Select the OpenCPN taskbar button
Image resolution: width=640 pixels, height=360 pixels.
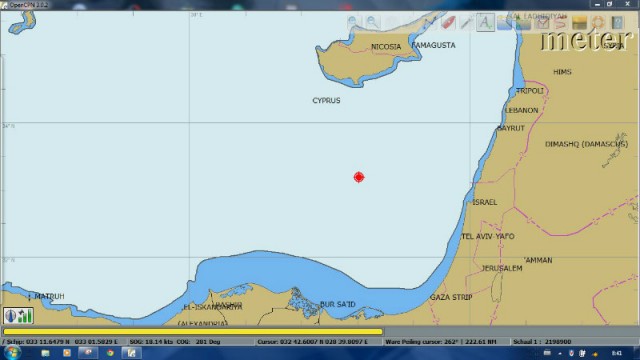pyautogui.click(x=131, y=353)
